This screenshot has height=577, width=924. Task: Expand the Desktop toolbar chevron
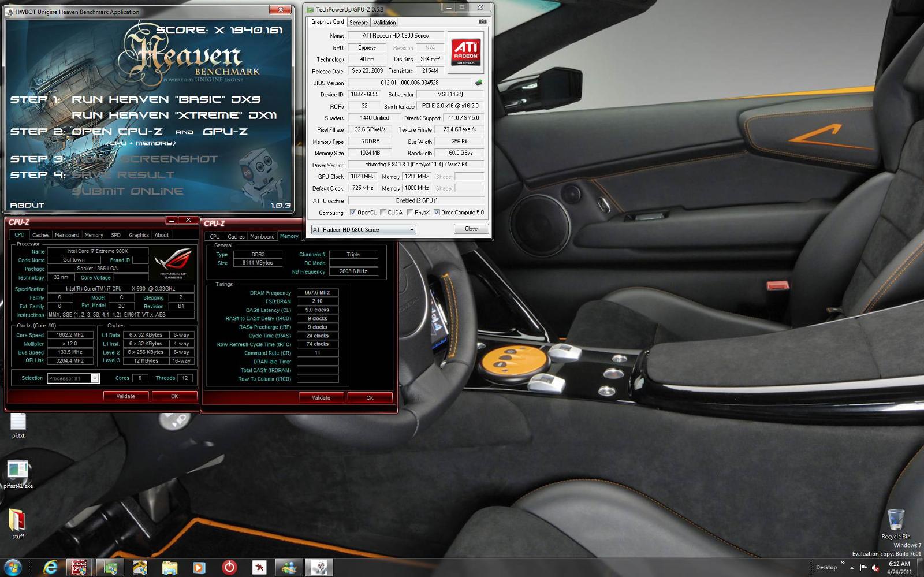click(843, 563)
